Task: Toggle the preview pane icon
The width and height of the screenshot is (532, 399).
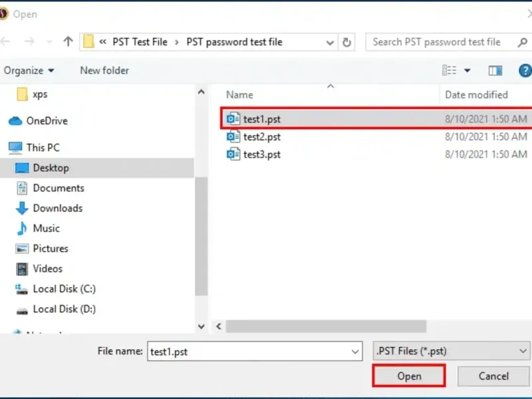Action: [x=495, y=70]
